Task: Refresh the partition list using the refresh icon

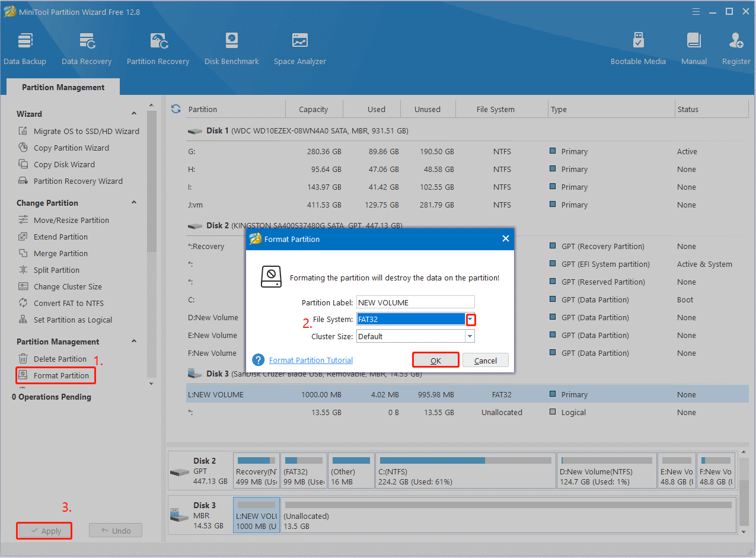Action: pos(176,109)
